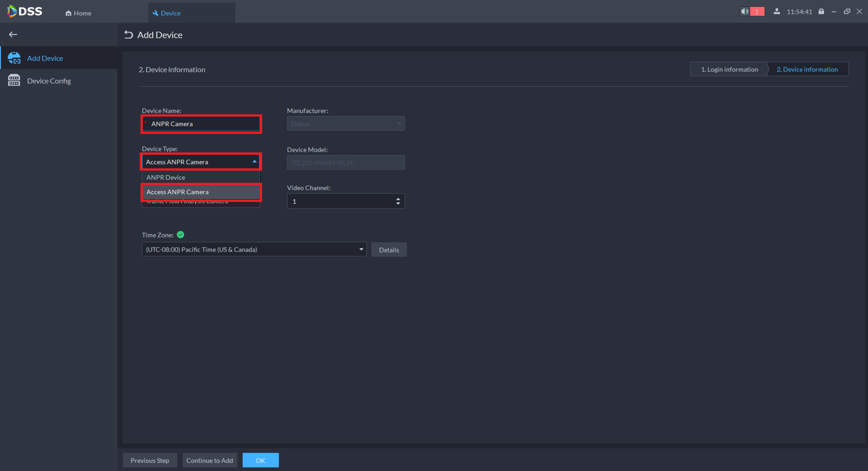Open Device Config from the sidebar
Screen dimensions: 868x471
49,81
